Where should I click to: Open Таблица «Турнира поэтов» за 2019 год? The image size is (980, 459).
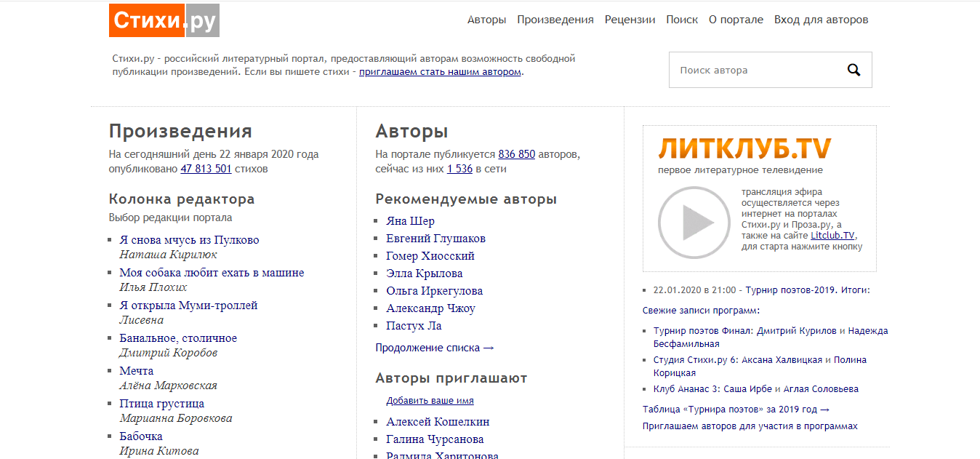pyautogui.click(x=736, y=410)
